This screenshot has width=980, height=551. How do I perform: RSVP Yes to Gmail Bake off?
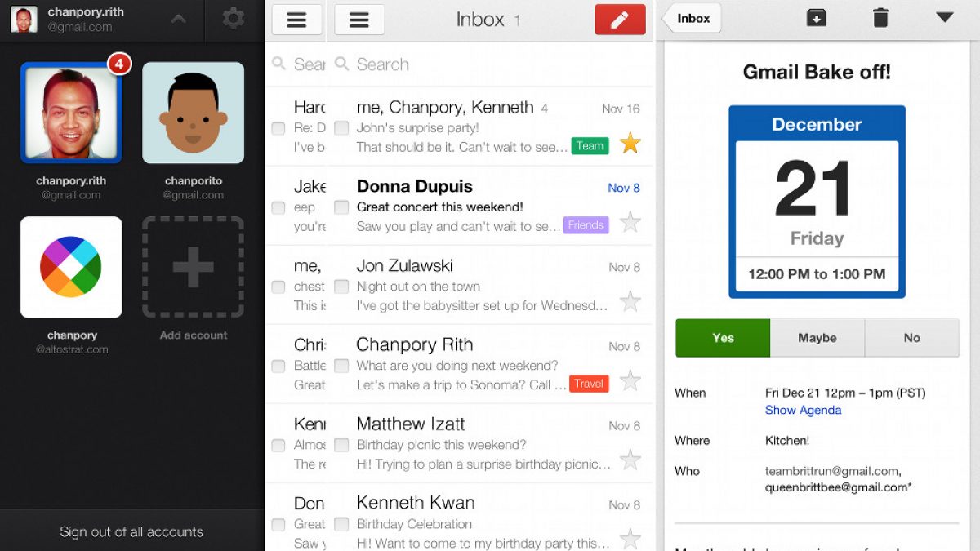[x=723, y=338]
